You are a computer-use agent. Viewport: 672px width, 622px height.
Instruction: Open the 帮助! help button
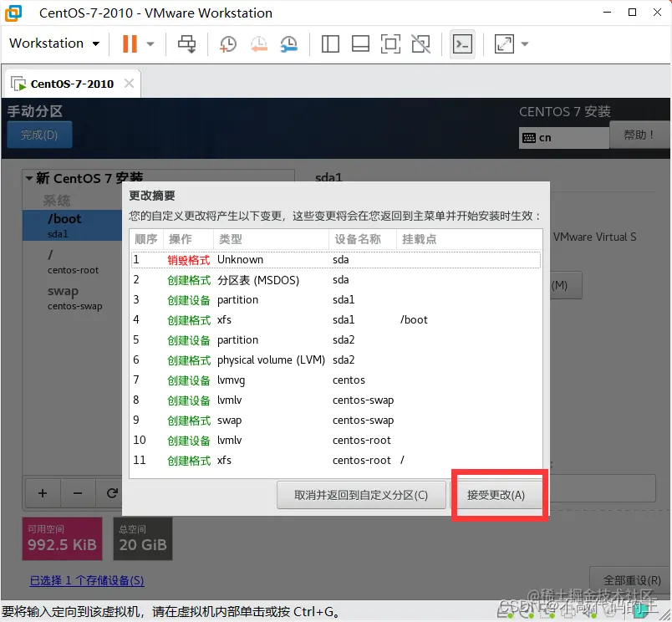639,135
